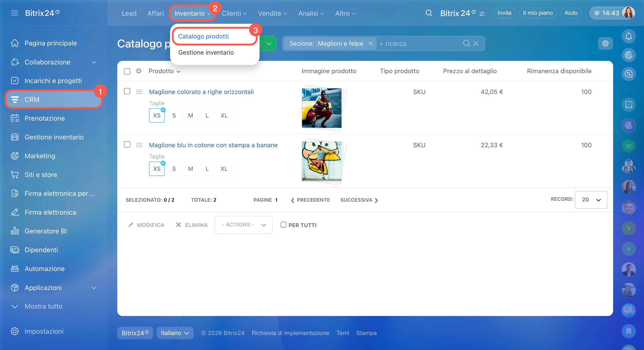
Task: Check the Maglione blu product row checkbox
Action: [x=127, y=145]
